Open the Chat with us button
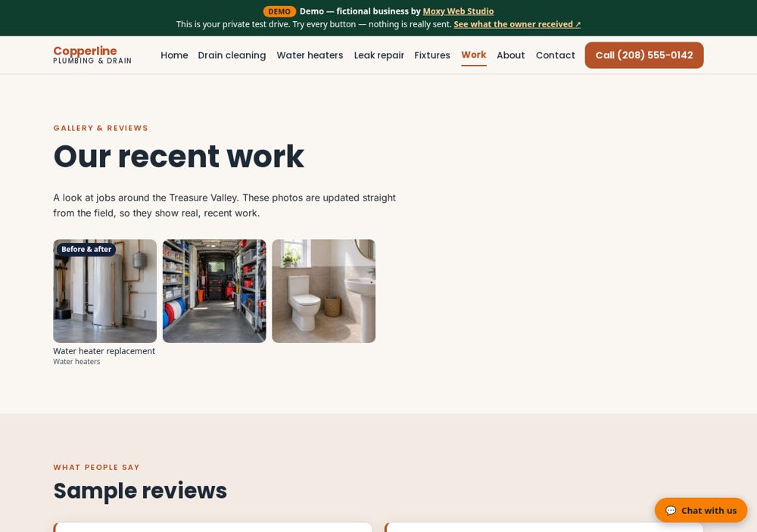 700,510
